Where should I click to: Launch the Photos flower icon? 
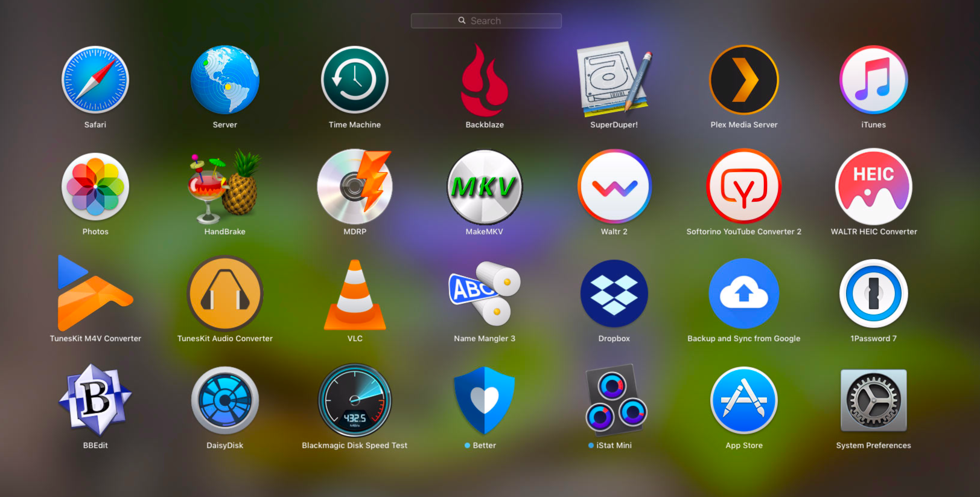[95, 187]
